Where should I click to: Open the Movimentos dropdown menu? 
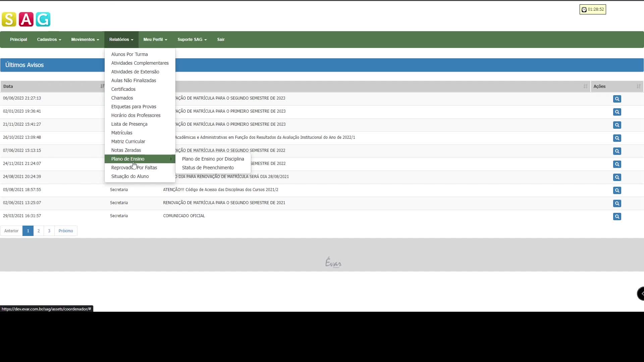pyautogui.click(x=85, y=40)
